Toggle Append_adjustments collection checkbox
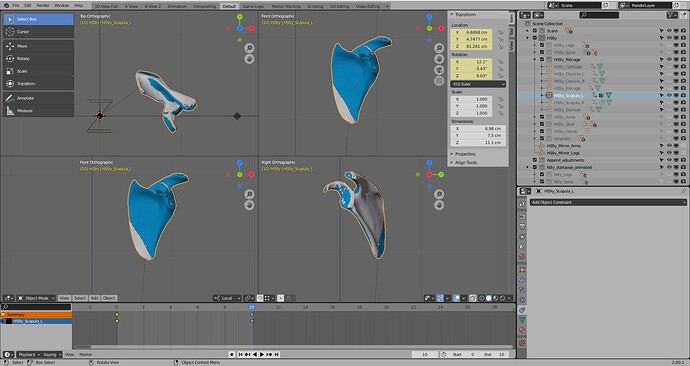The image size is (690, 366). (535, 160)
